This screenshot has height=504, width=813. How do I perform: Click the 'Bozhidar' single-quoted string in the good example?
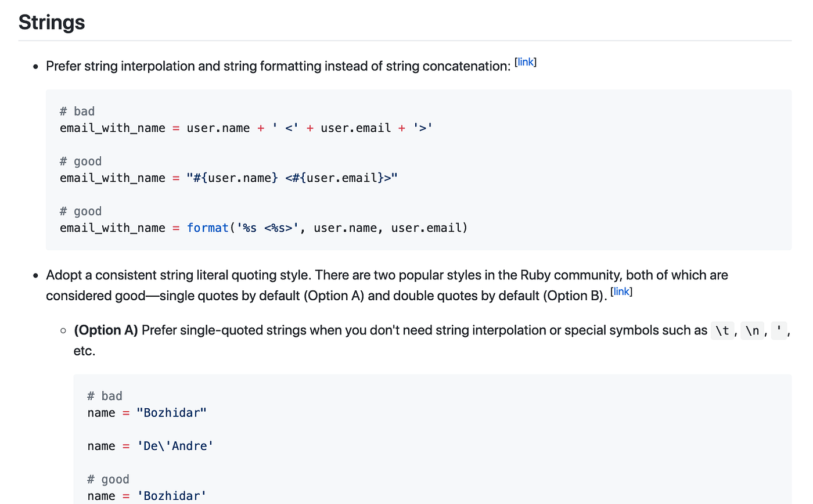pyautogui.click(x=171, y=496)
